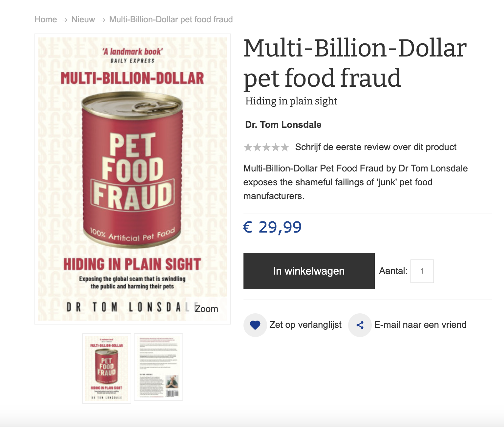Select the front cover thumbnail
504x427 pixels.
coord(107,369)
